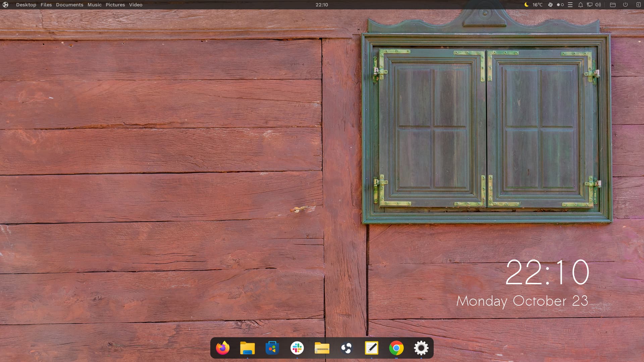Click the 22:10 panel clock
Image resolution: width=644 pixels, height=362 pixels.
point(322,5)
